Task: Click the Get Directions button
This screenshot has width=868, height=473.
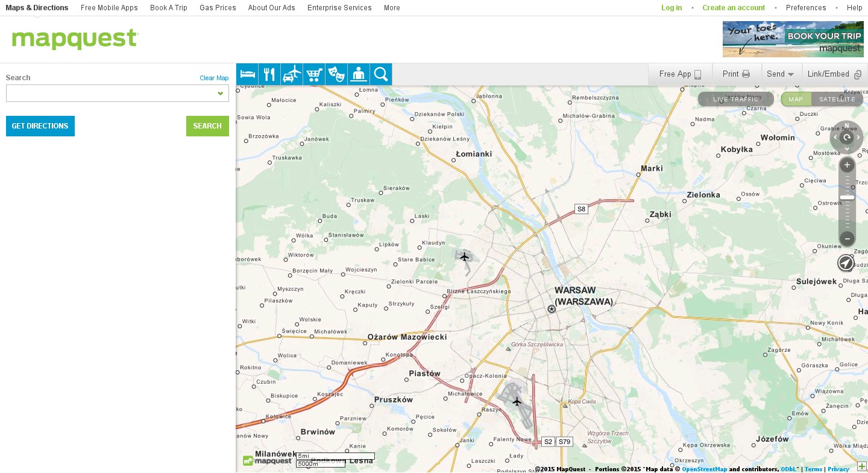Action: pos(40,126)
